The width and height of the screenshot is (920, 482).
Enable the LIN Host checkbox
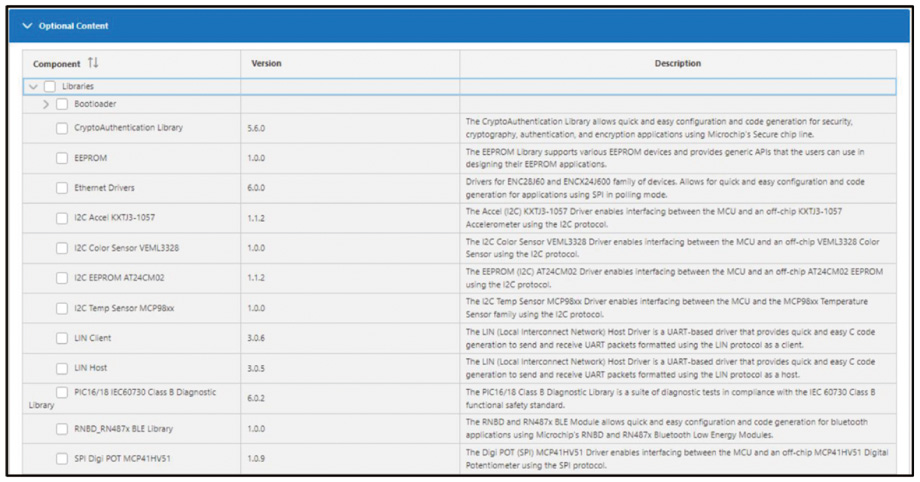point(62,368)
